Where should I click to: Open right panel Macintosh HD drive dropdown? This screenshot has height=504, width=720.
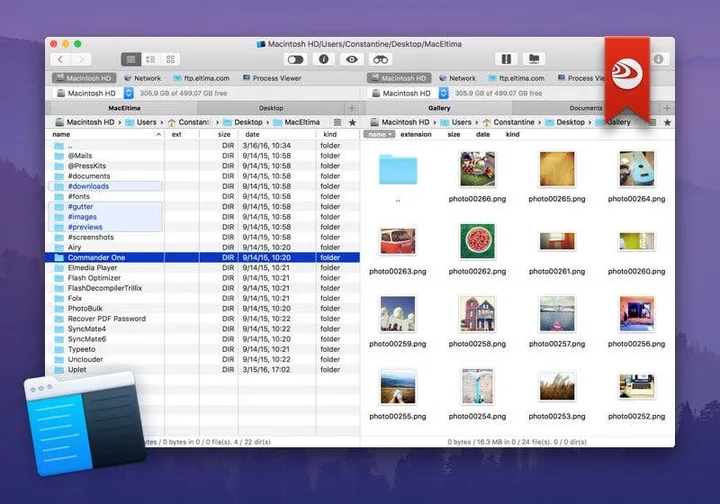(444, 93)
